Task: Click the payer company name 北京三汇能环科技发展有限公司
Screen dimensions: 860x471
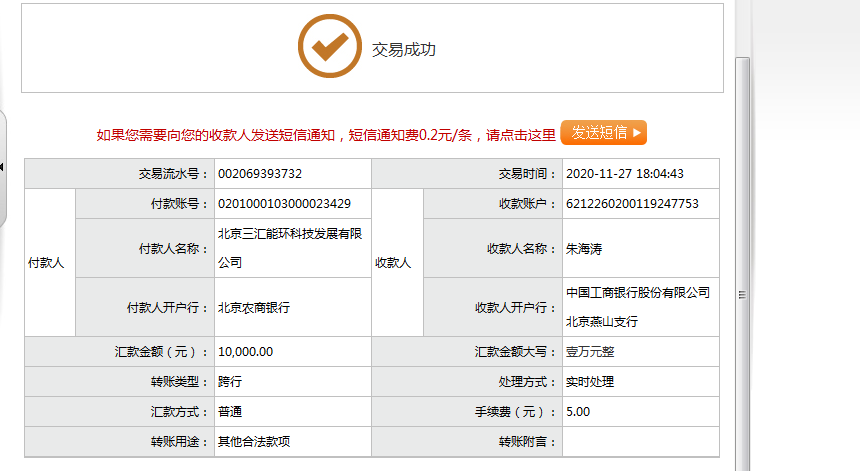Action: (x=289, y=247)
